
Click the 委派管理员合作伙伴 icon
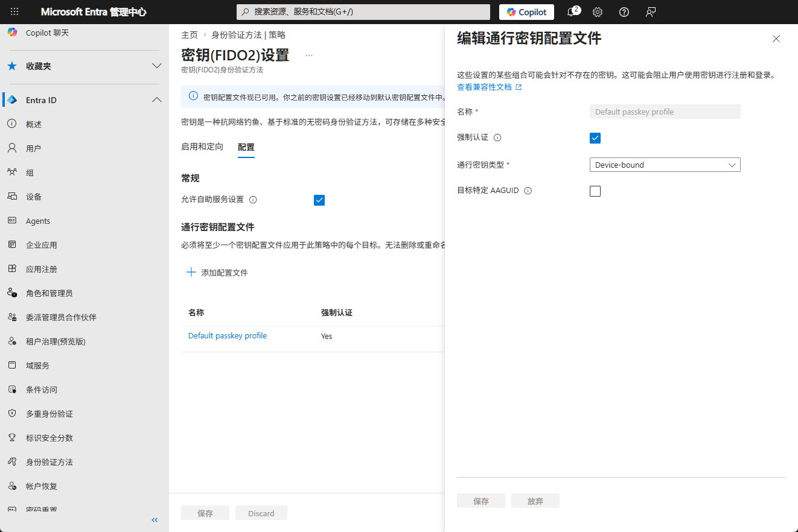pos(12,317)
